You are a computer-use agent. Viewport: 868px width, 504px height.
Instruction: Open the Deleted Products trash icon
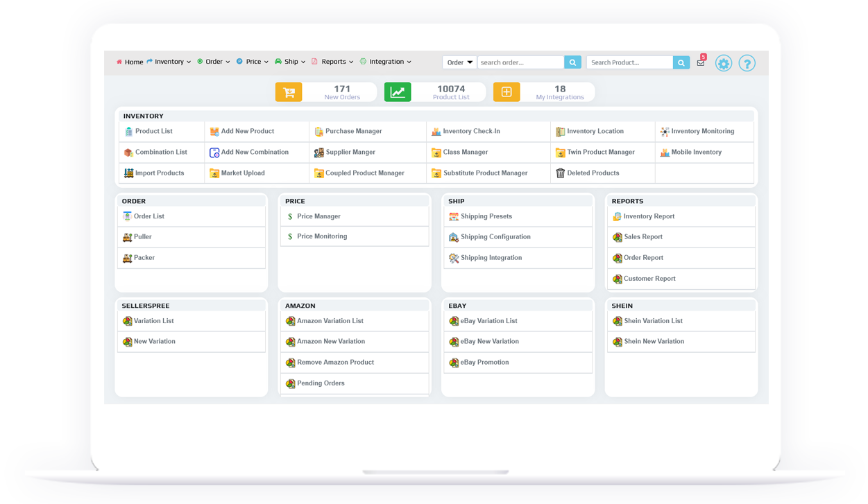(x=561, y=173)
